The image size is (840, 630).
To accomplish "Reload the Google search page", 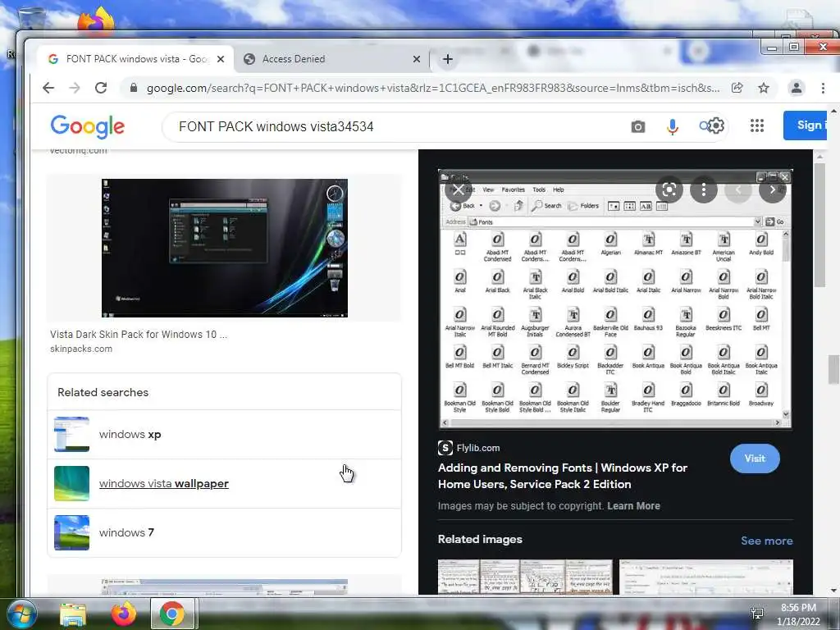I will tap(101, 88).
